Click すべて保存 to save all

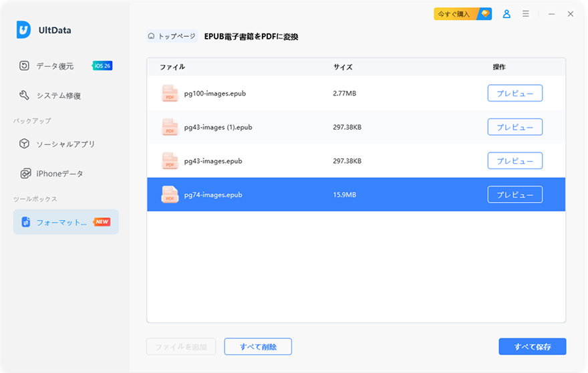point(532,346)
